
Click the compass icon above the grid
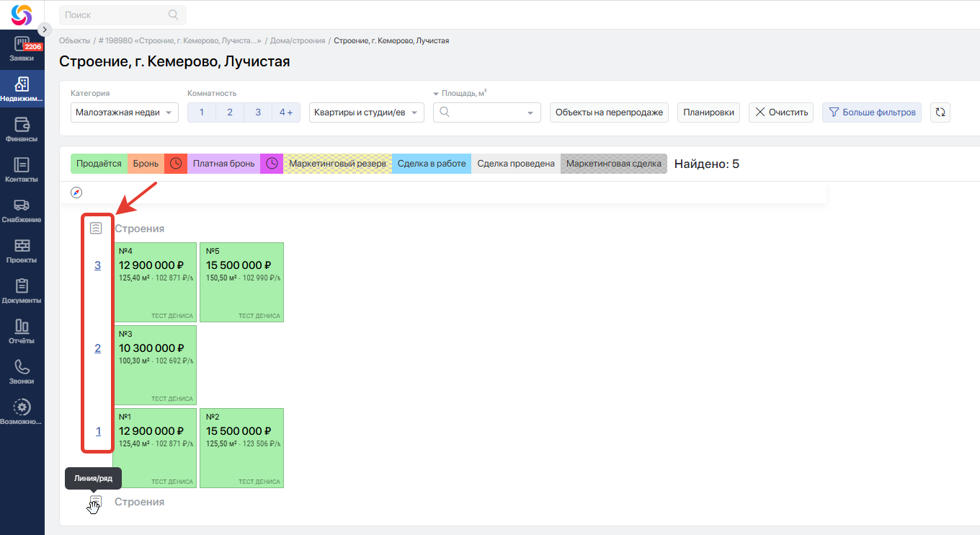(x=76, y=193)
